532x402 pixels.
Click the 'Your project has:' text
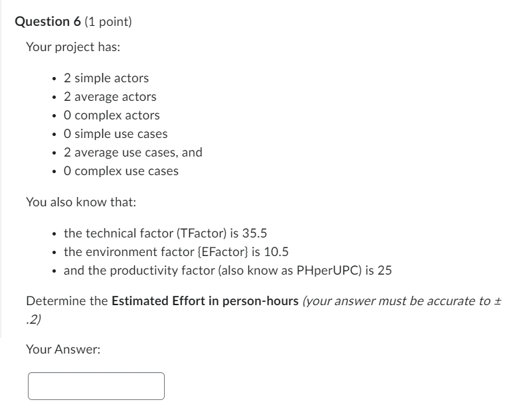tap(73, 47)
